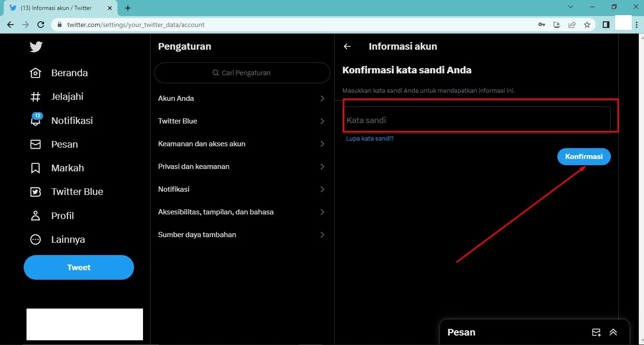Click the Pengaturan heading
Viewport: 644px width, 345px height.
(x=185, y=46)
